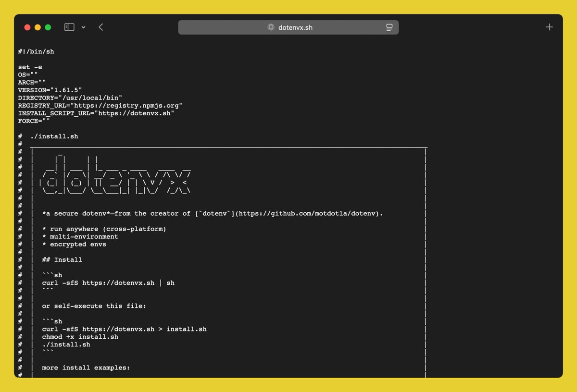Click the '## Install' heading
The image size is (577, 392).
point(62,259)
